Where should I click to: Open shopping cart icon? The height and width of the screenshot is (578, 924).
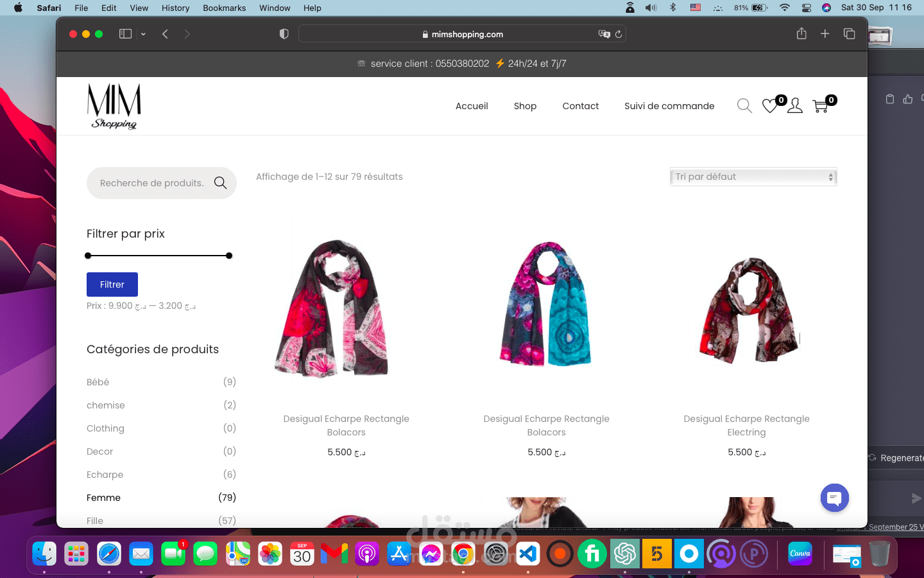819,107
